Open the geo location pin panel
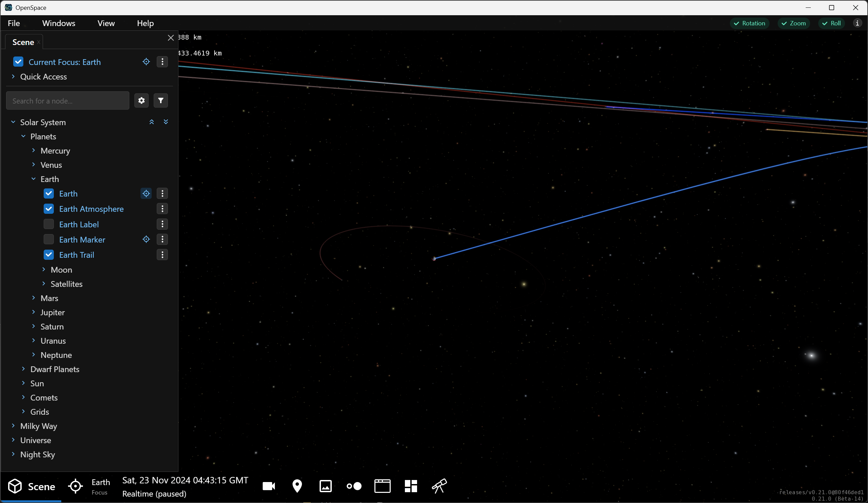The image size is (868, 503). coord(297,486)
